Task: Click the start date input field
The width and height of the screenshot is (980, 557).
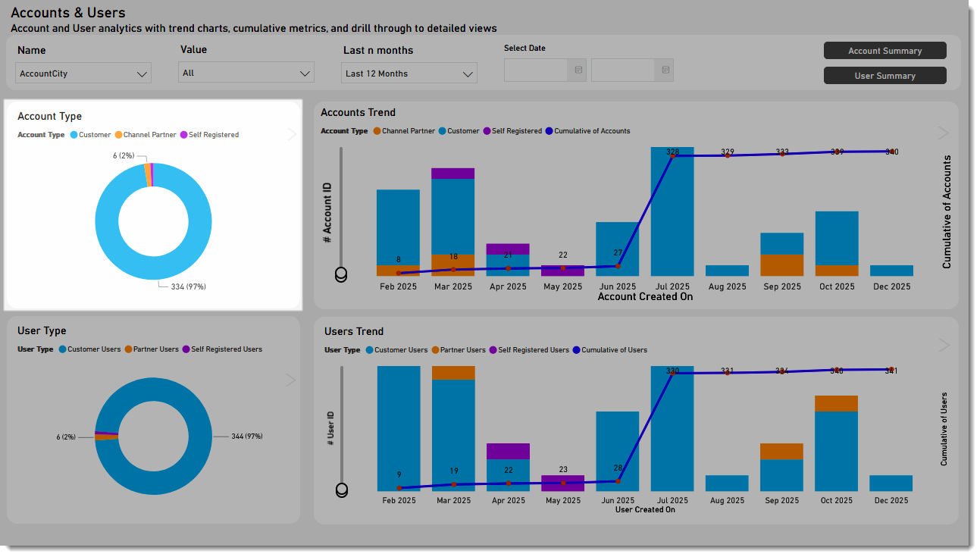Action: click(536, 70)
